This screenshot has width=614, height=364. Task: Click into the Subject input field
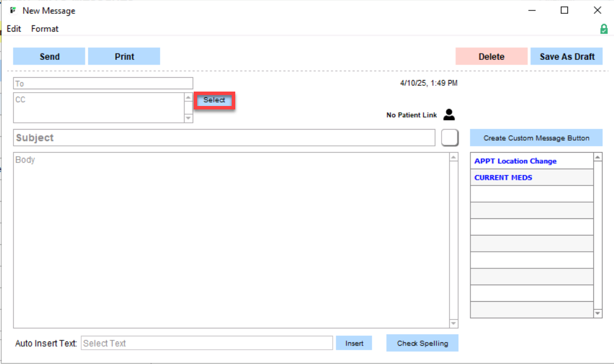(x=224, y=138)
